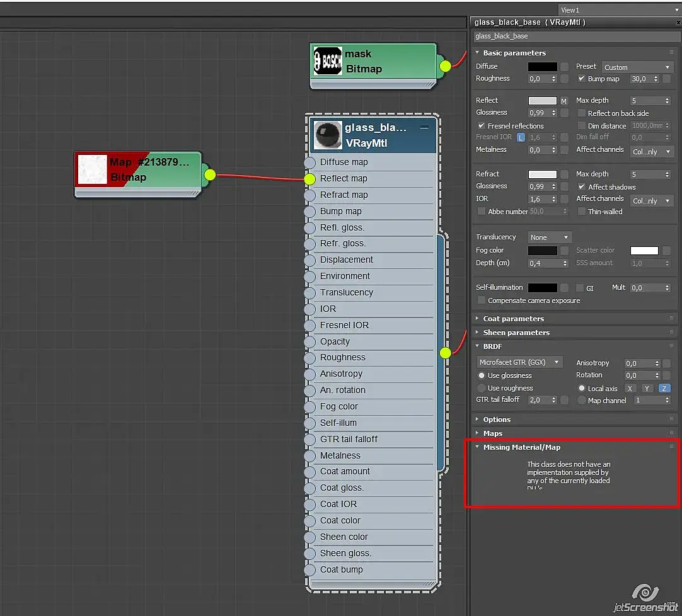Click the Coat amount input socket

(x=309, y=472)
